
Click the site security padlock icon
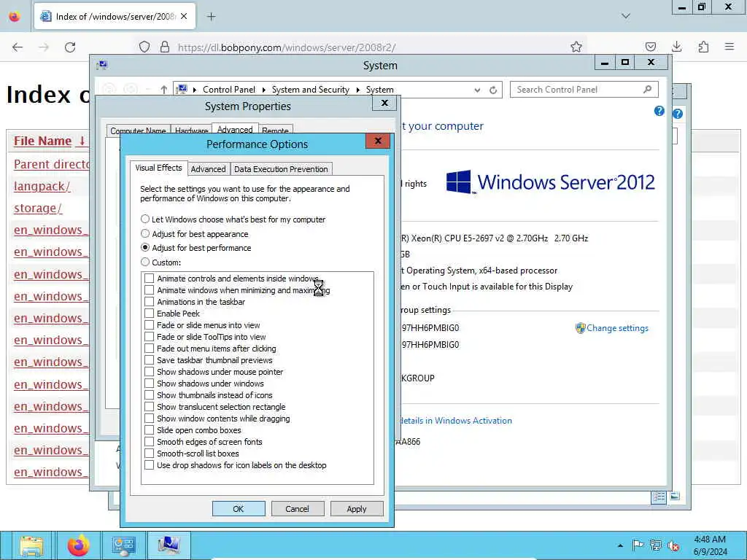(x=165, y=47)
